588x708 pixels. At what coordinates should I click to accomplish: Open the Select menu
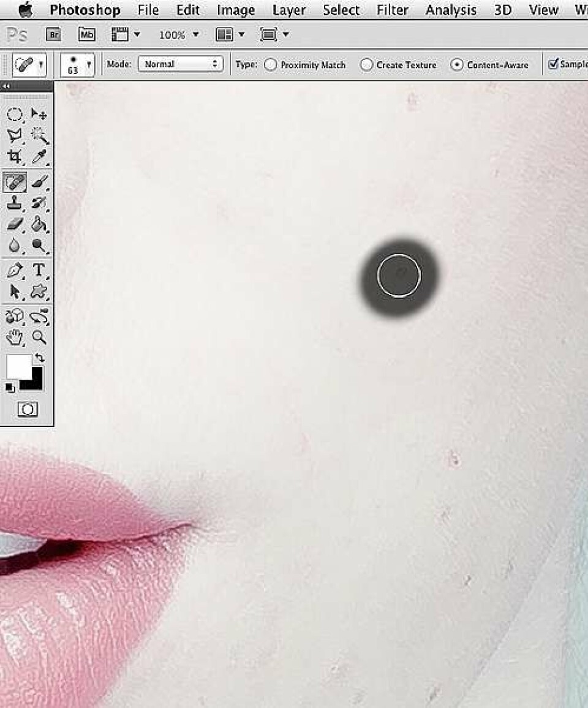click(x=341, y=10)
